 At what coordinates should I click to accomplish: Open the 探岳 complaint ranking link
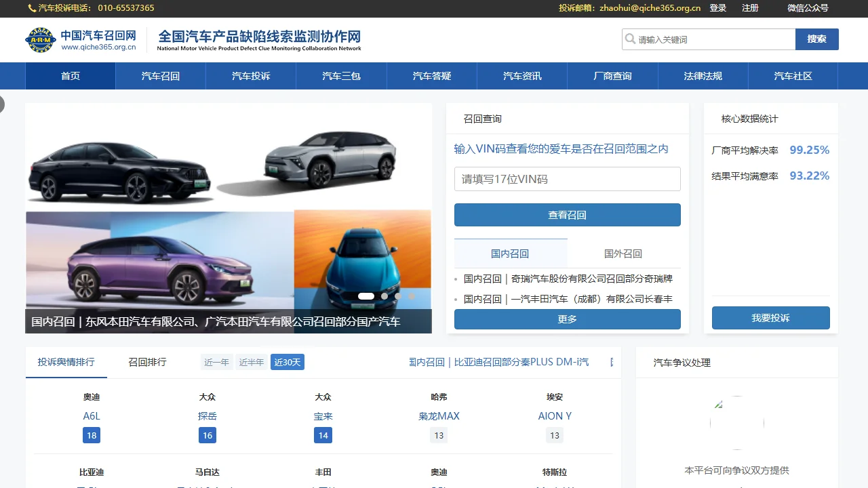tap(207, 415)
